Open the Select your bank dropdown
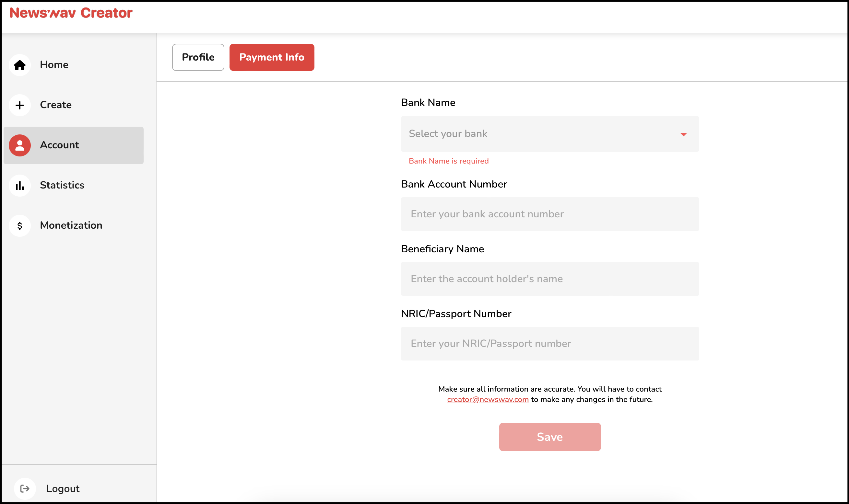Screen dimensions: 849x504 [x=550, y=134]
